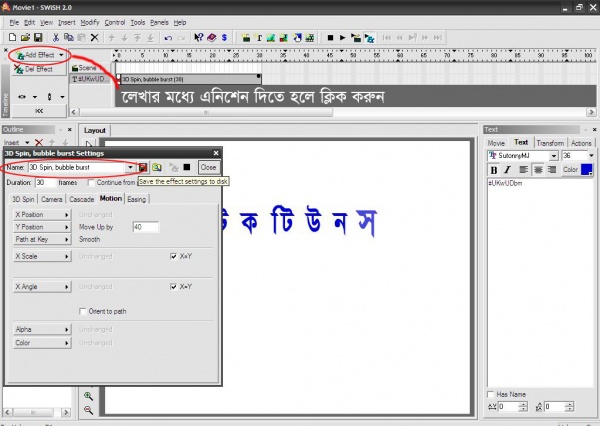Open the X Scale options menu
Image resolution: width=600 pixels, height=426 pixels.
42,256
